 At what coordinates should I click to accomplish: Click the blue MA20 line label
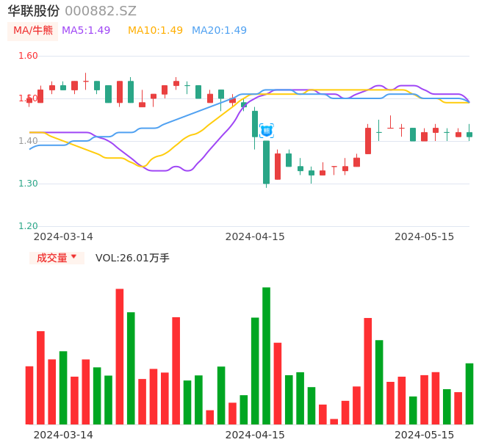click(219, 31)
